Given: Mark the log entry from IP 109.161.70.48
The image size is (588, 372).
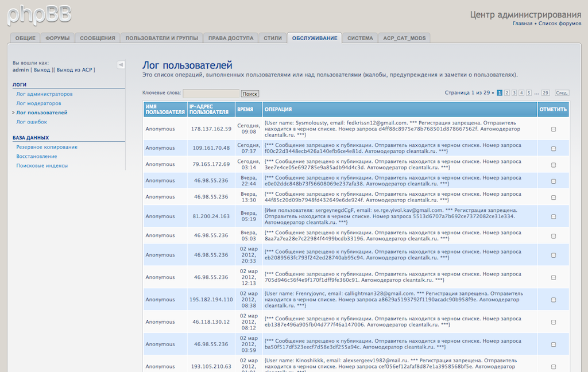Looking at the screenshot, I should coord(554,149).
